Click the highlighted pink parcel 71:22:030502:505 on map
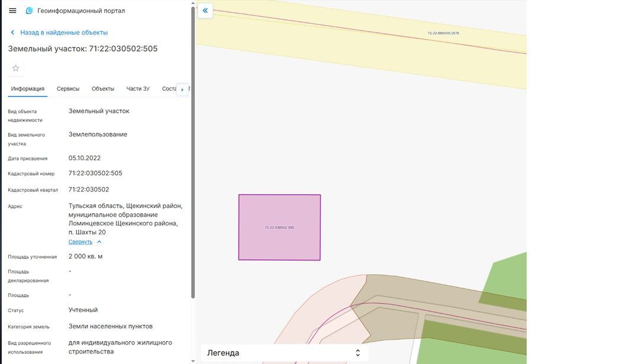The width and height of the screenshot is (635, 364). point(279,227)
